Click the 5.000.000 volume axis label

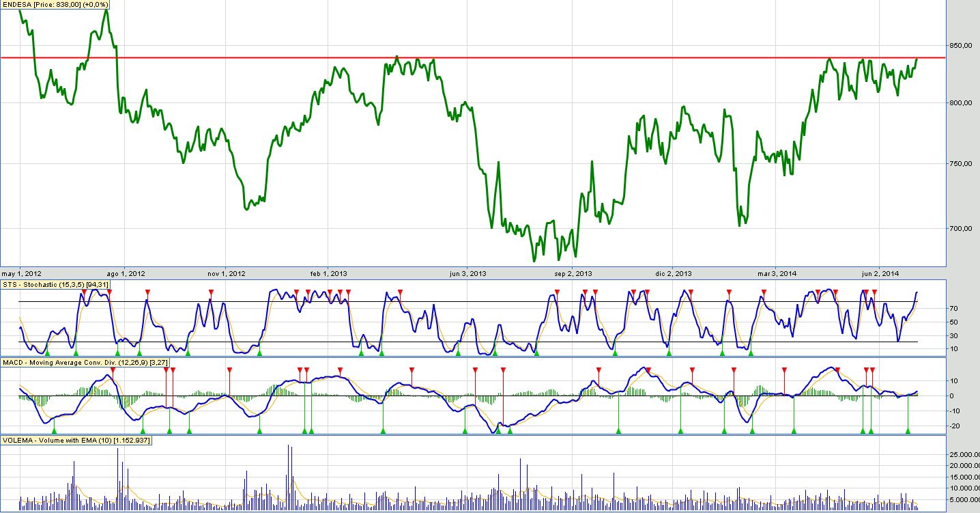tap(964, 500)
